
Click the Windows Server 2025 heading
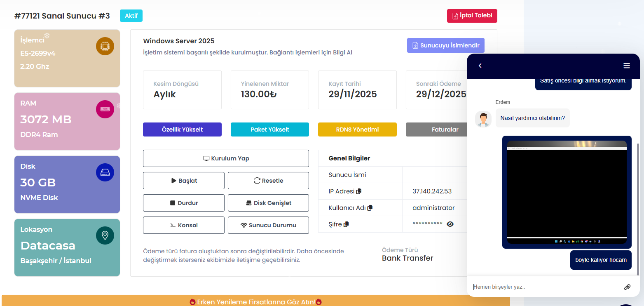tap(179, 41)
